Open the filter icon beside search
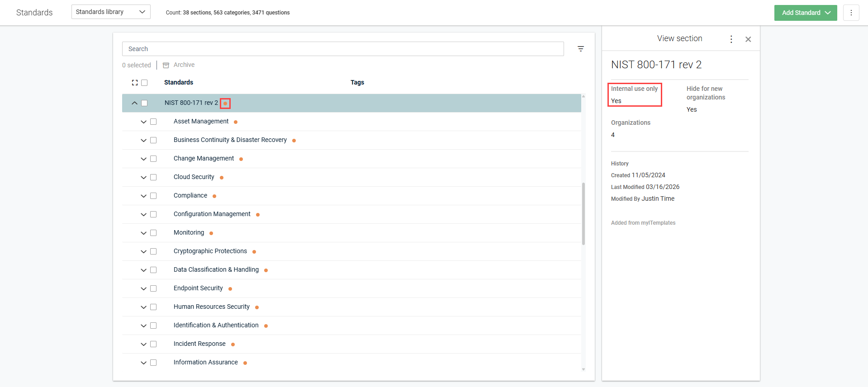The image size is (868, 387). point(581,49)
